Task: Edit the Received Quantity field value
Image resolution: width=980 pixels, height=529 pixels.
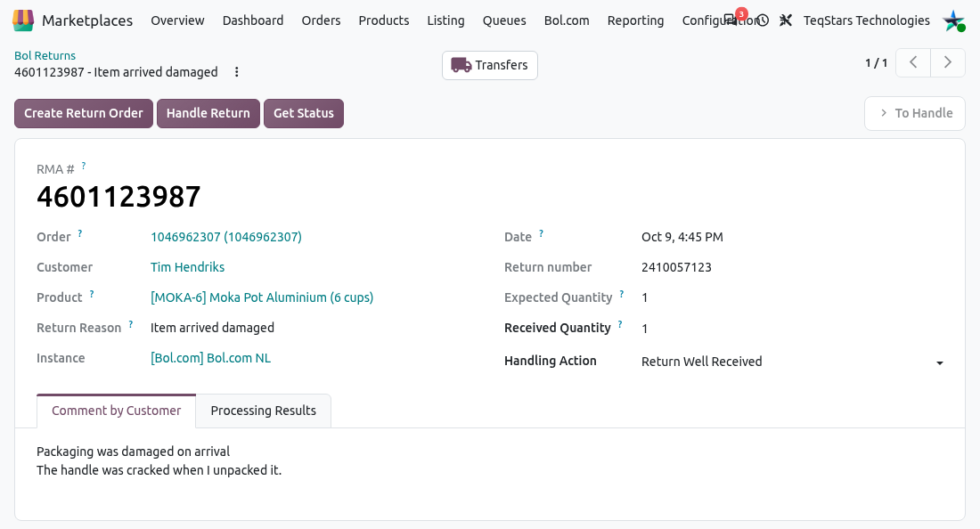Action: tap(792, 329)
